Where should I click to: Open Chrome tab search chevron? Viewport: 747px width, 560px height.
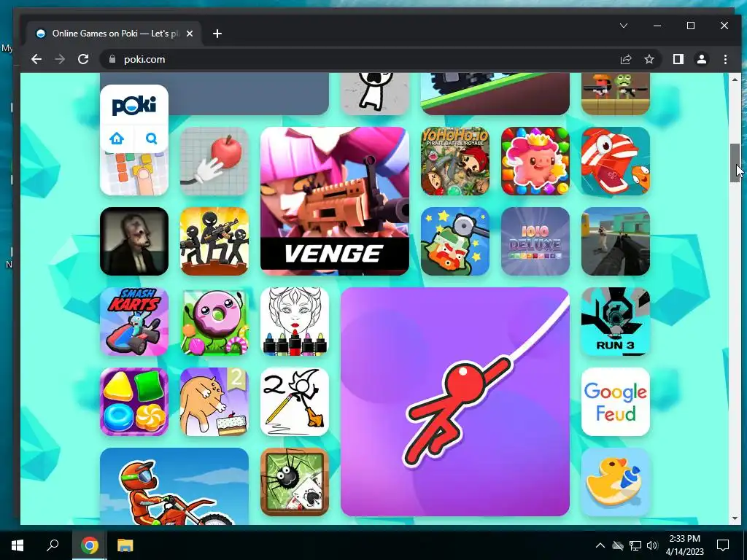click(x=624, y=26)
